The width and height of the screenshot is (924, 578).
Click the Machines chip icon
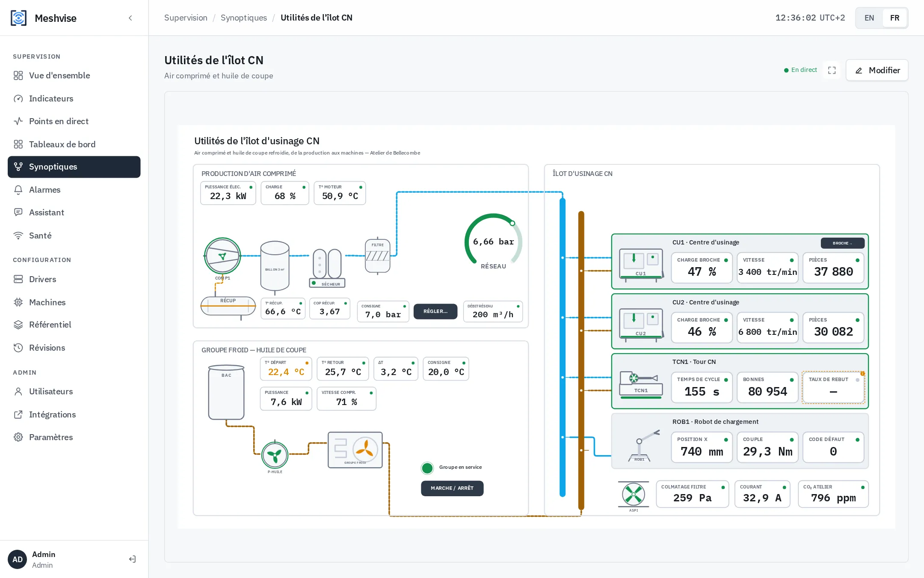tap(18, 302)
